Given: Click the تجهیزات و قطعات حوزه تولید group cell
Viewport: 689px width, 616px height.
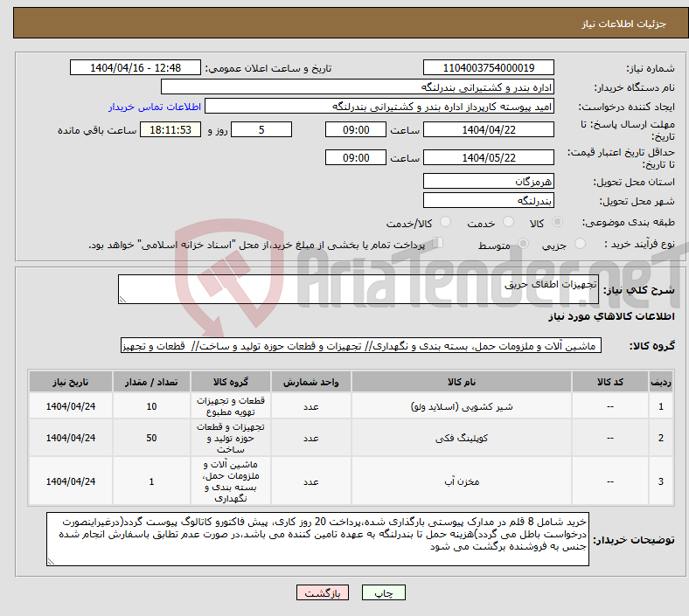Looking at the screenshot, I should [x=231, y=438].
